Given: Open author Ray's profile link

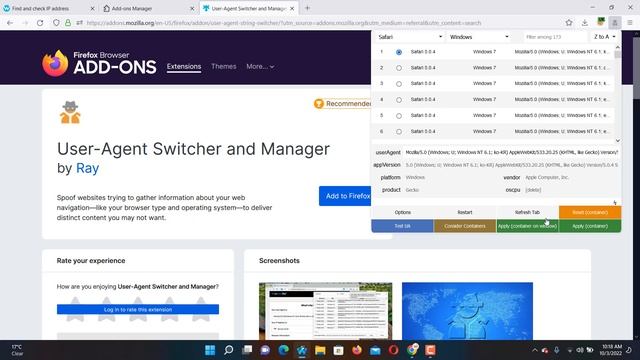Looking at the screenshot, I should (87, 168).
